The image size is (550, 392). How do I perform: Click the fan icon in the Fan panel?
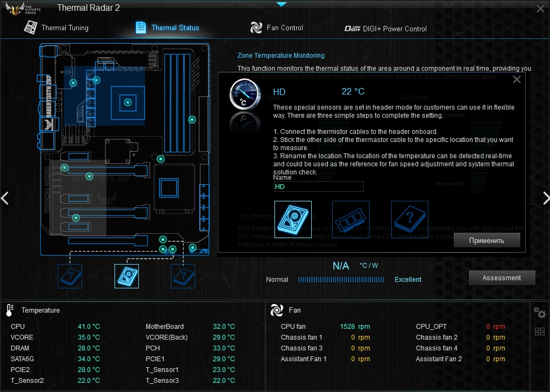pyautogui.click(x=277, y=310)
